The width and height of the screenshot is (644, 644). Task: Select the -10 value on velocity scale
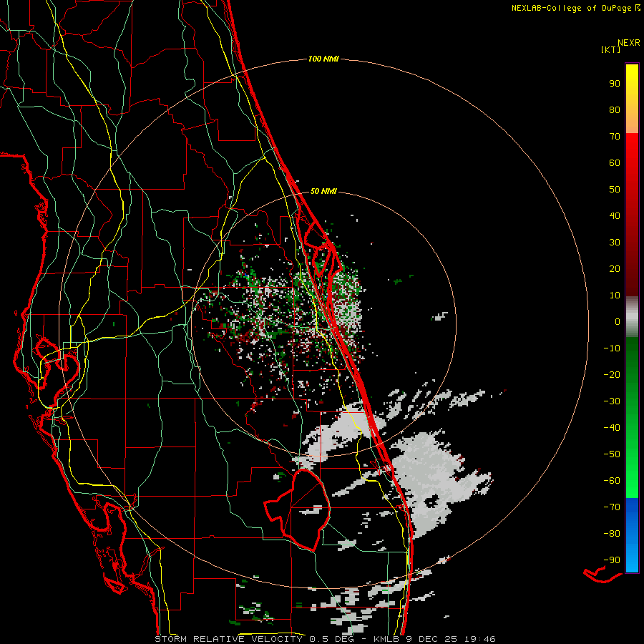tap(612, 348)
